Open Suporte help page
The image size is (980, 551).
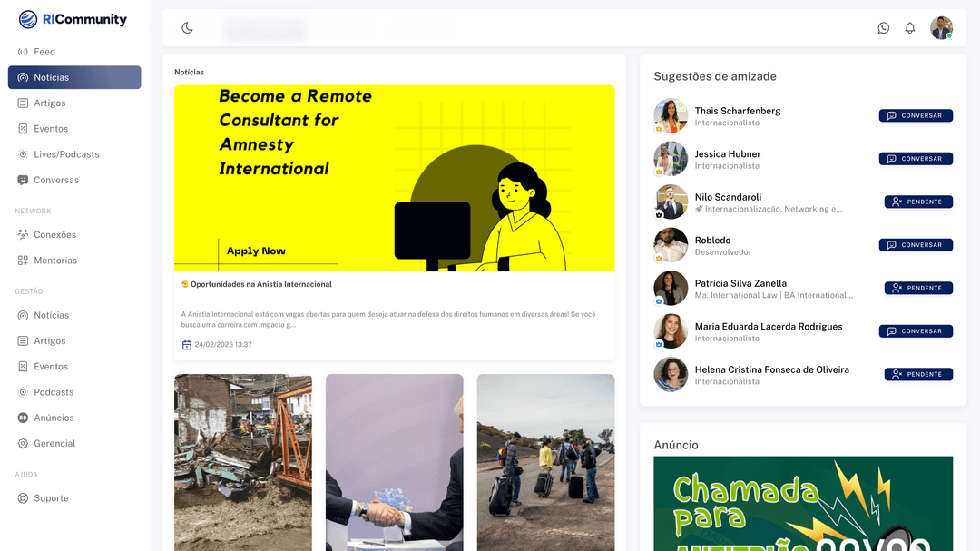(74, 498)
